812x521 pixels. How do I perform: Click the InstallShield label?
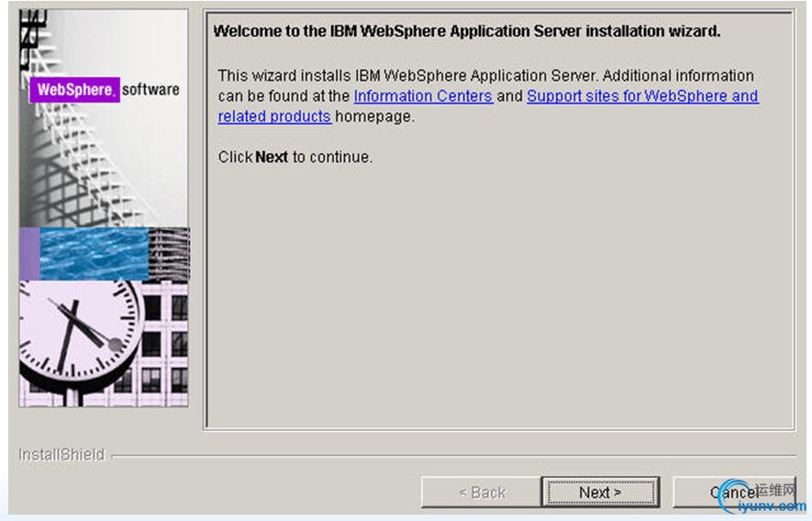(61, 455)
